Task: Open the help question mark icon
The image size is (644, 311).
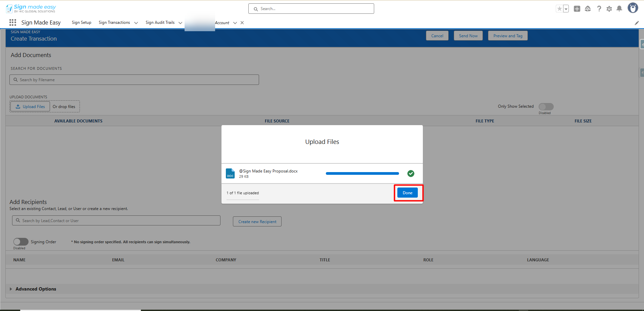Action: click(599, 9)
